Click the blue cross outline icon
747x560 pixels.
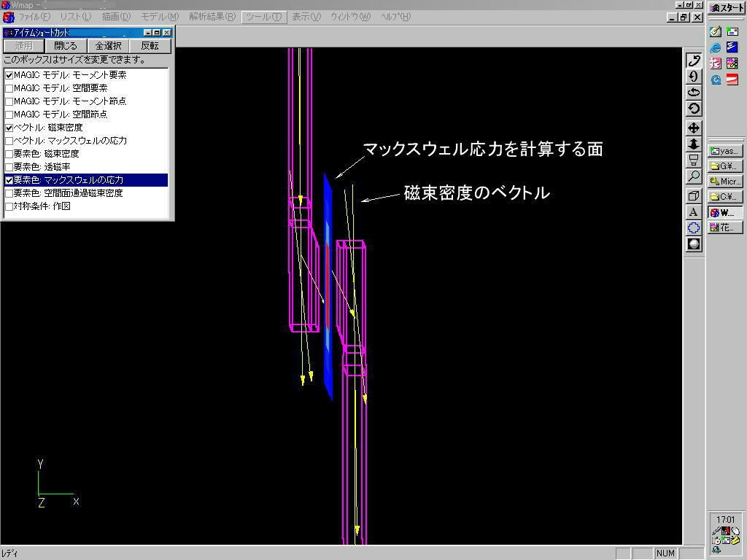(694, 228)
